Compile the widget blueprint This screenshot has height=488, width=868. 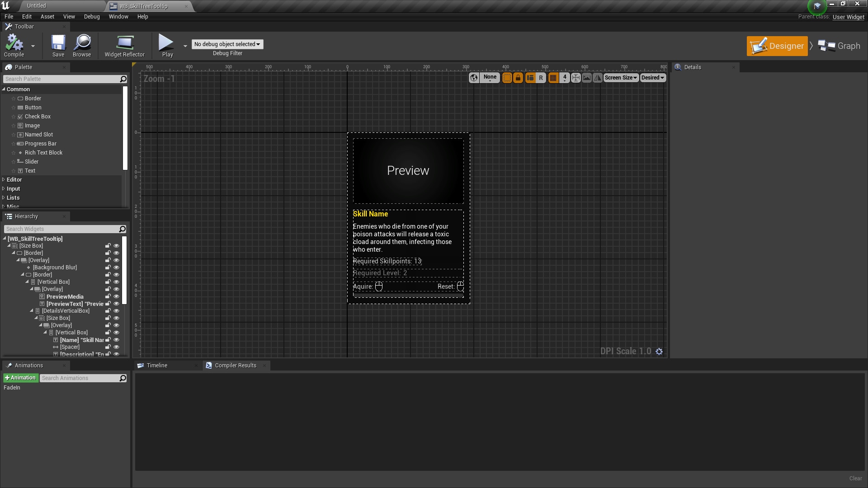[14, 45]
